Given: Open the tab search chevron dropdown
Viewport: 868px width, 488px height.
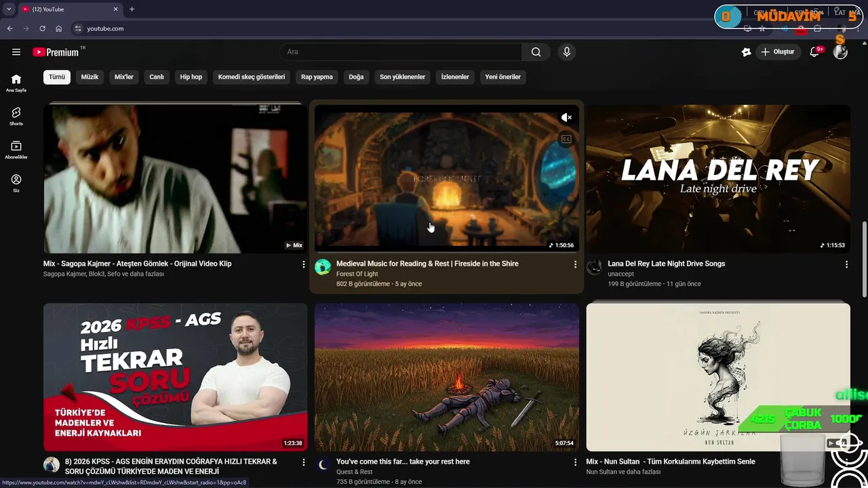Looking at the screenshot, I should pos(9,9).
